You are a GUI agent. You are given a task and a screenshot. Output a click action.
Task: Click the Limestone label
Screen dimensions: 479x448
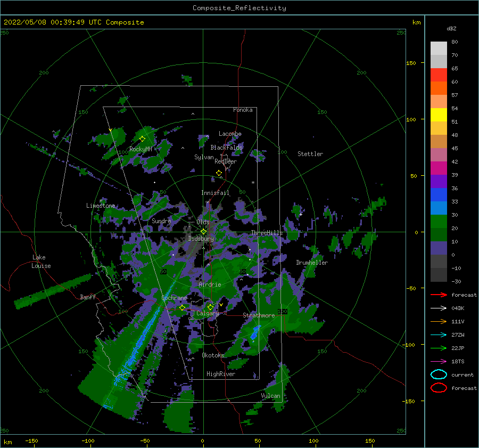pyautogui.click(x=101, y=206)
